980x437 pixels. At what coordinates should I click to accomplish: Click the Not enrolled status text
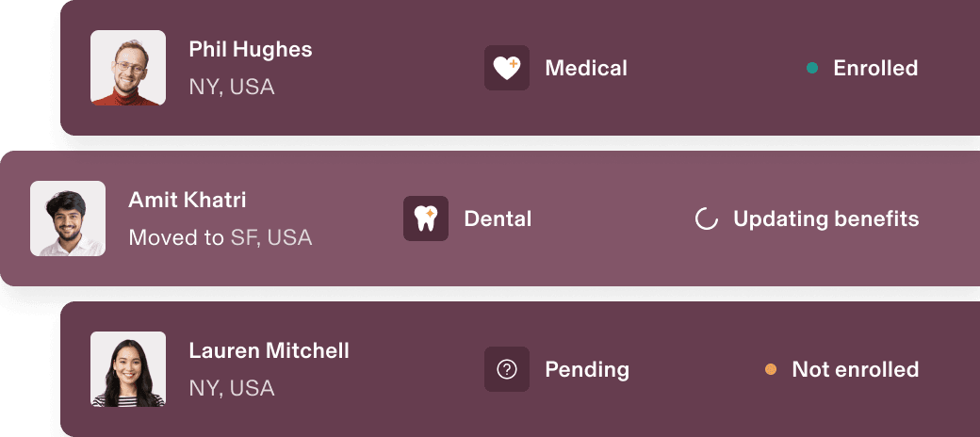coord(855,369)
